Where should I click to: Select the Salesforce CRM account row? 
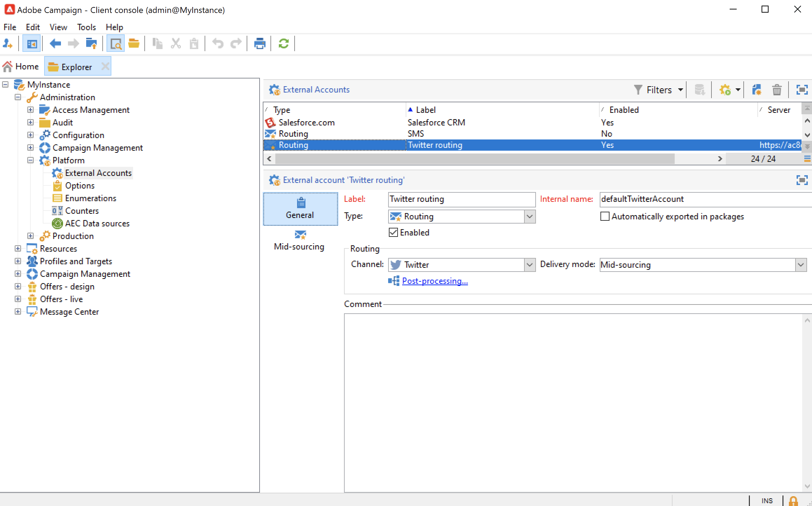click(436, 122)
